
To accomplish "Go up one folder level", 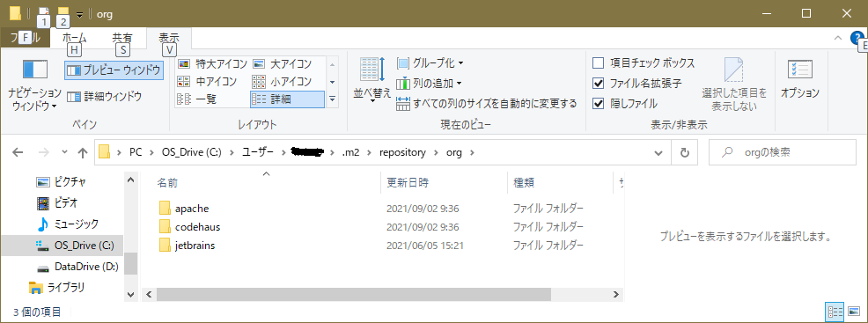I will 83,152.
